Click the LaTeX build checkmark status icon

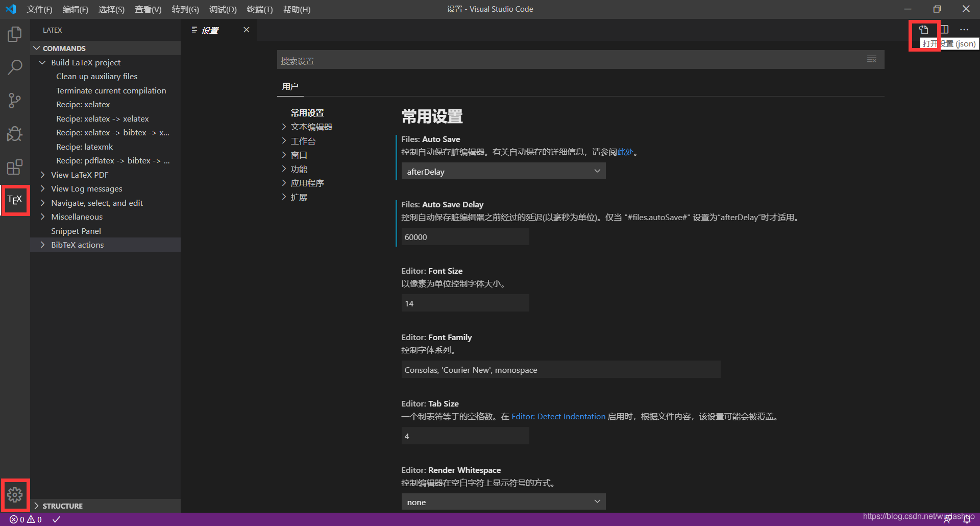click(x=57, y=519)
